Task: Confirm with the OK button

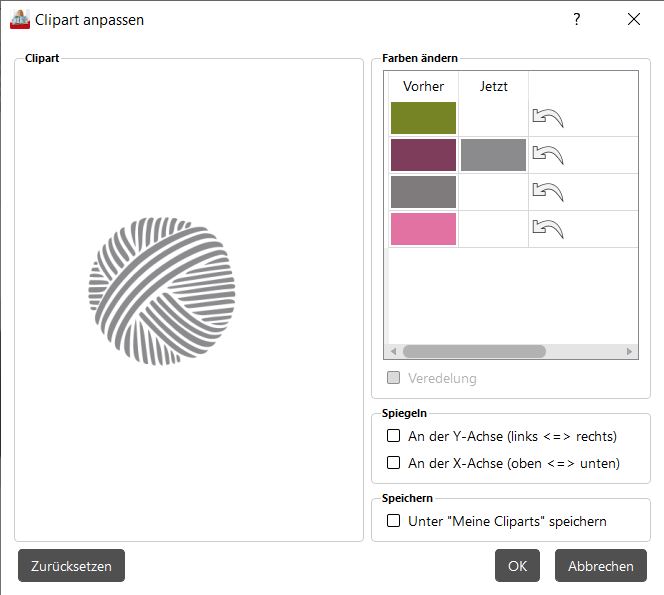Action: [517, 566]
